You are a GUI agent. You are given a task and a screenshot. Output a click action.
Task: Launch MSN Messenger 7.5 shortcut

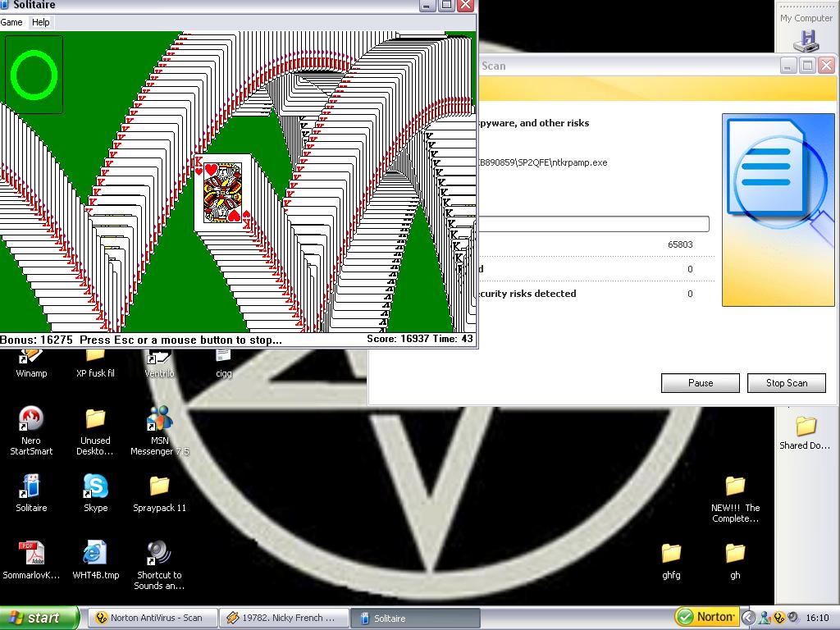tap(160, 430)
